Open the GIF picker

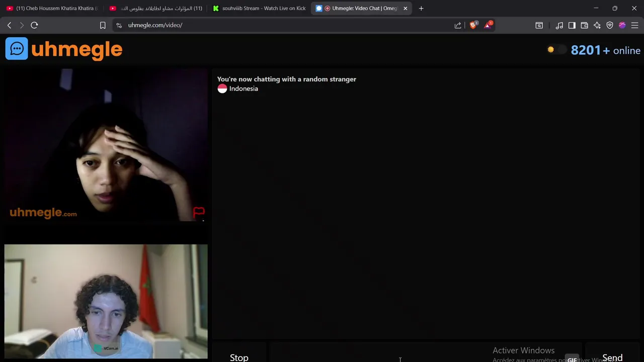click(x=572, y=359)
